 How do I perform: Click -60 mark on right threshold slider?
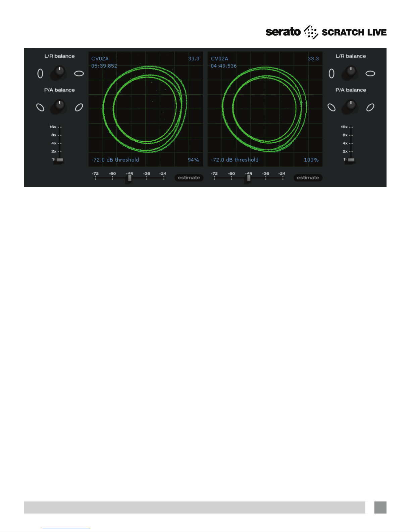point(232,174)
